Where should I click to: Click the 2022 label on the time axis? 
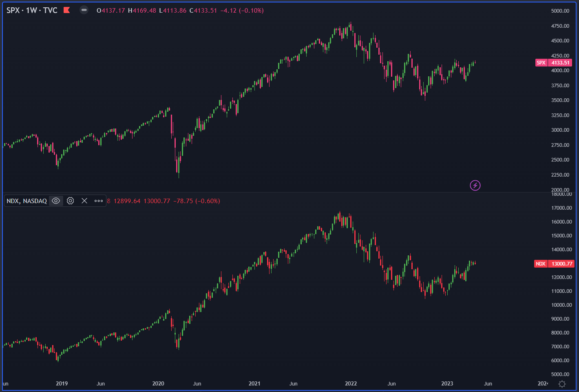tap(351, 383)
